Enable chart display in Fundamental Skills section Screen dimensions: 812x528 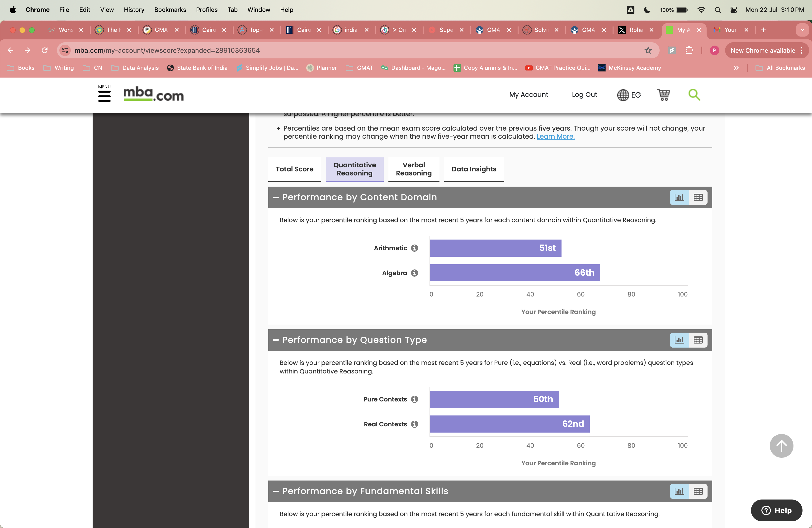(x=679, y=491)
